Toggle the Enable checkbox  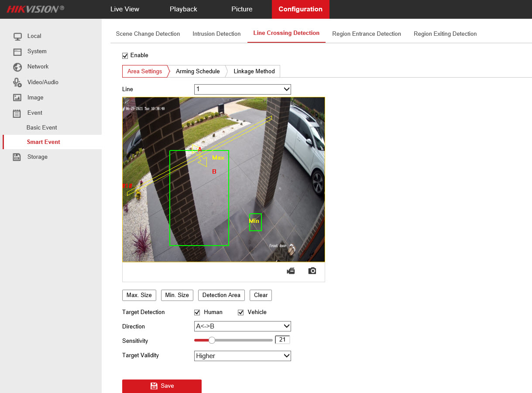tap(125, 55)
